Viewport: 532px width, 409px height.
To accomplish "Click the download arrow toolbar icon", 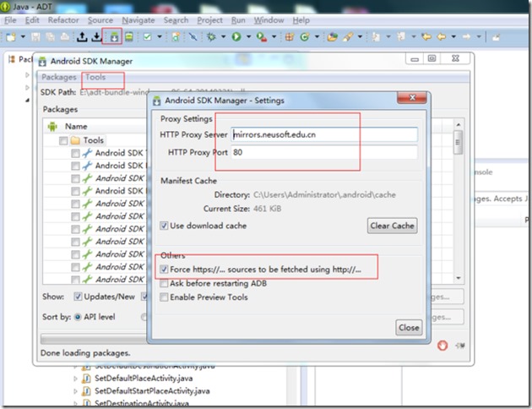I will [x=96, y=36].
